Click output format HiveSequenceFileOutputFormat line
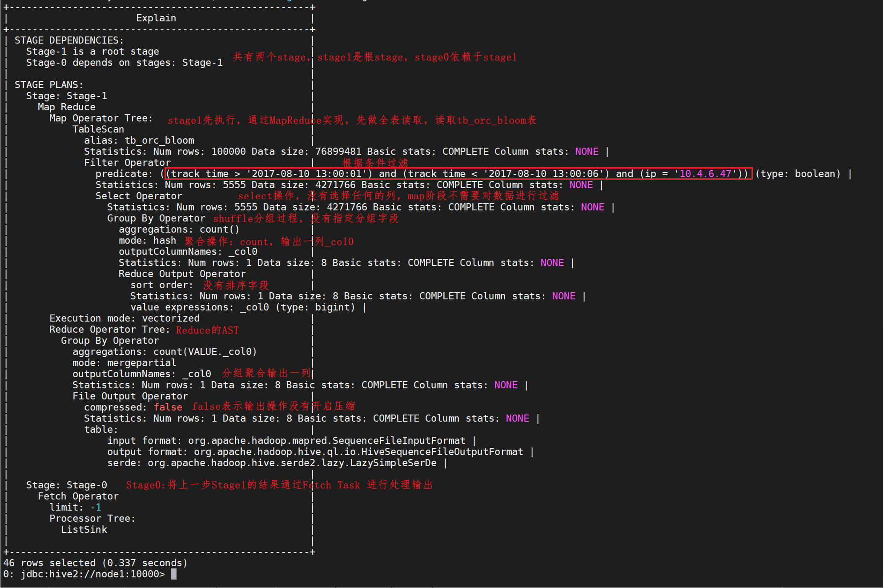884x588 pixels. (315, 452)
